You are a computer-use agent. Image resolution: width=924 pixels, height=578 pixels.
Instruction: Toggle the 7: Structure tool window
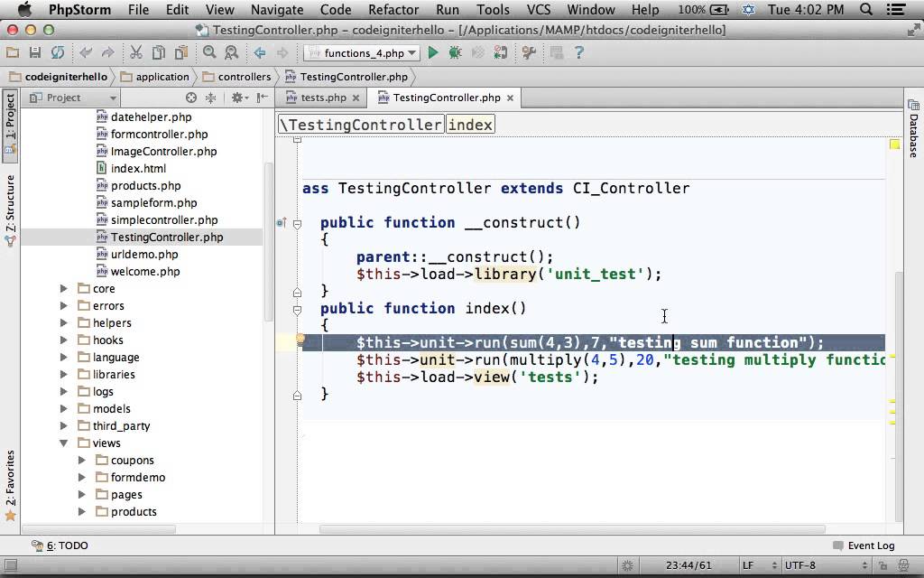10,210
